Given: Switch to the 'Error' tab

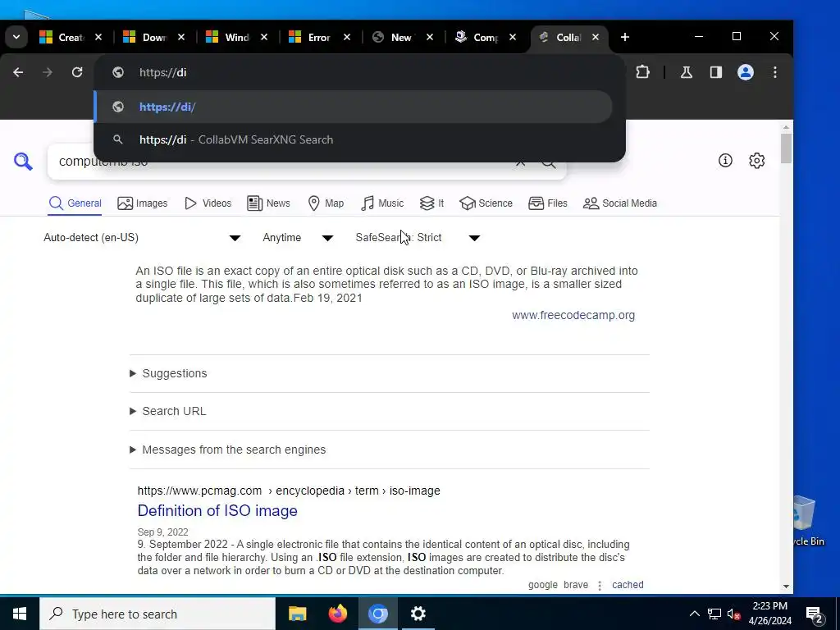Looking at the screenshot, I should (311, 37).
